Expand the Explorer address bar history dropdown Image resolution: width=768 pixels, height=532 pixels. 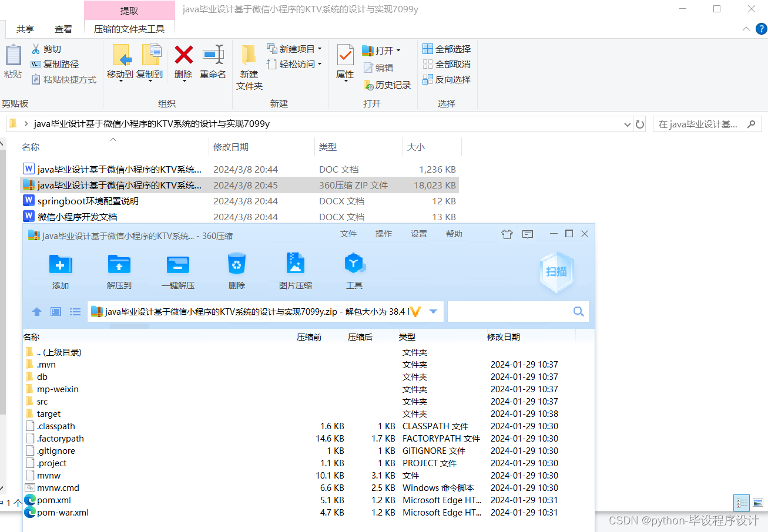tap(627, 124)
